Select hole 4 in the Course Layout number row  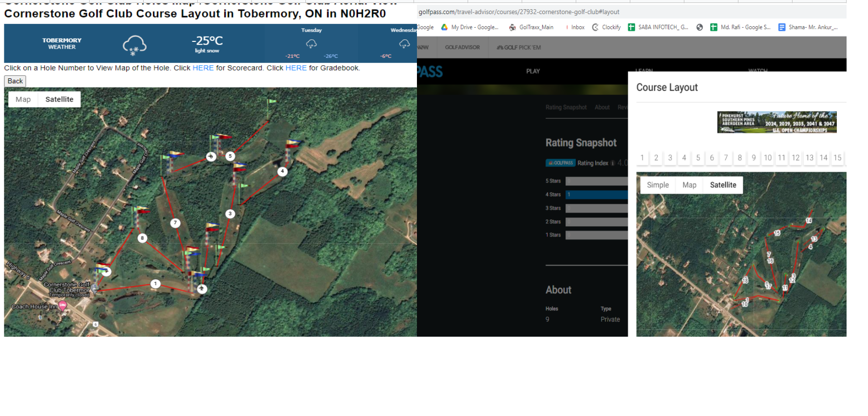[684, 158]
